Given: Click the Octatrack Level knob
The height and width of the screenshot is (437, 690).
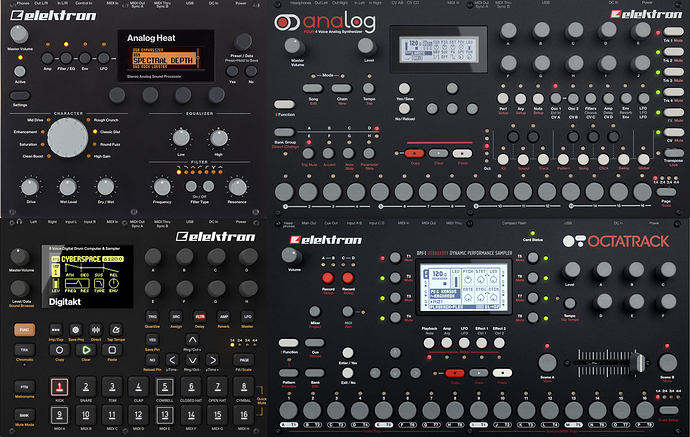Looking at the screenshot, I should (571, 269).
